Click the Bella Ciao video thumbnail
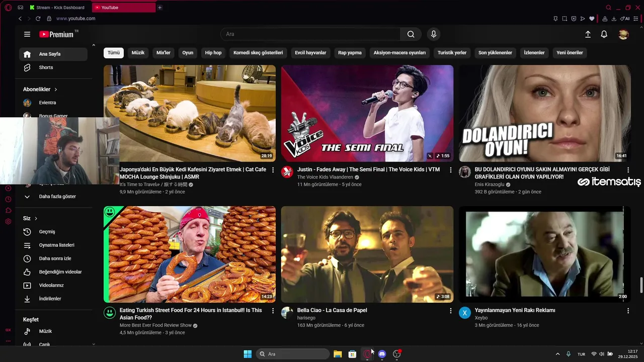 pyautogui.click(x=367, y=254)
